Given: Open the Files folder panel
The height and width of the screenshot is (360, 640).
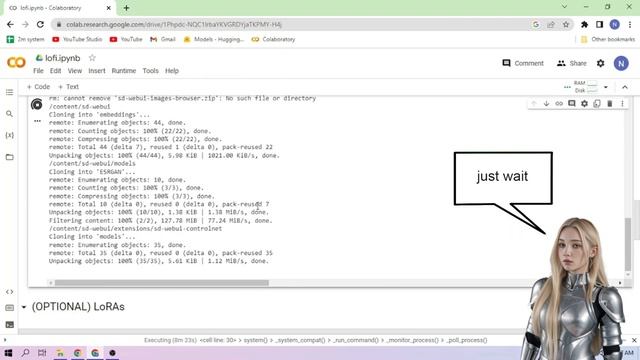Looking at the screenshot, I should [x=9, y=157].
